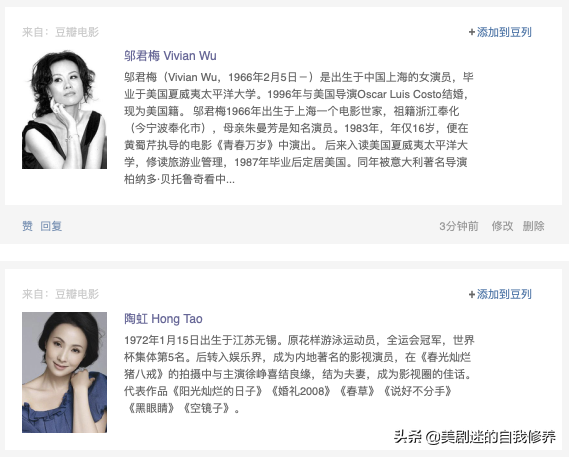
Task: Click plus icon beside 添加到豆列 in Hong Tao card
Action: pos(472,294)
